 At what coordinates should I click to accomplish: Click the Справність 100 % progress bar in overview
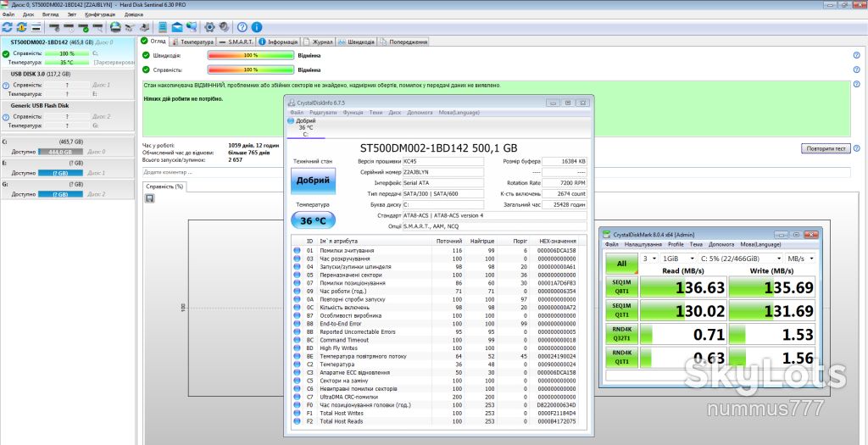[x=250, y=70]
